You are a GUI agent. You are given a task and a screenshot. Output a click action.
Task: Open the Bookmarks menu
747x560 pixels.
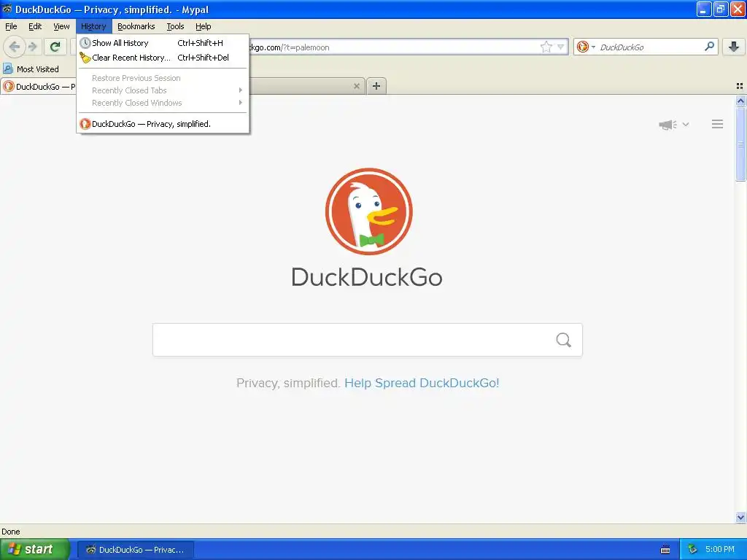pos(136,26)
